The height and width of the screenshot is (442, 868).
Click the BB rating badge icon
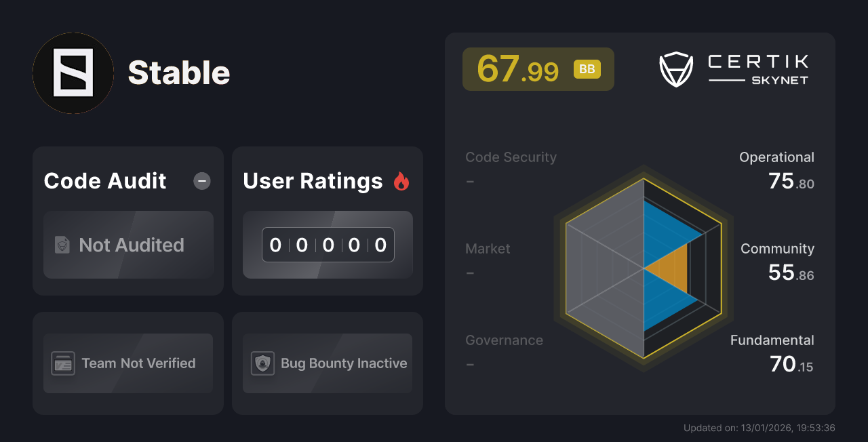tap(587, 68)
